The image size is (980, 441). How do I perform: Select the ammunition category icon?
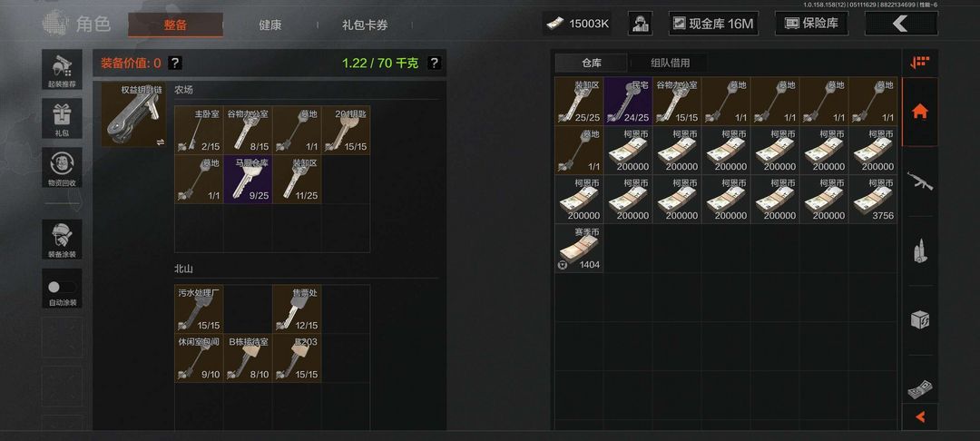click(920, 250)
